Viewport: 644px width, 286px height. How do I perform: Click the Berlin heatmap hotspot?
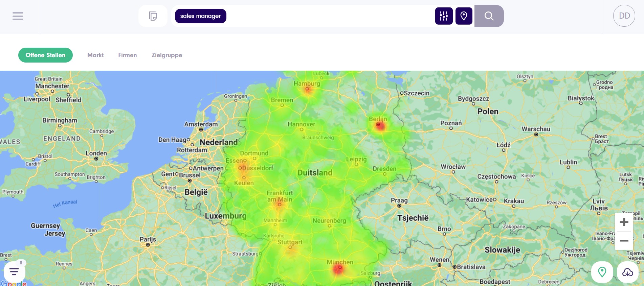[379, 126]
